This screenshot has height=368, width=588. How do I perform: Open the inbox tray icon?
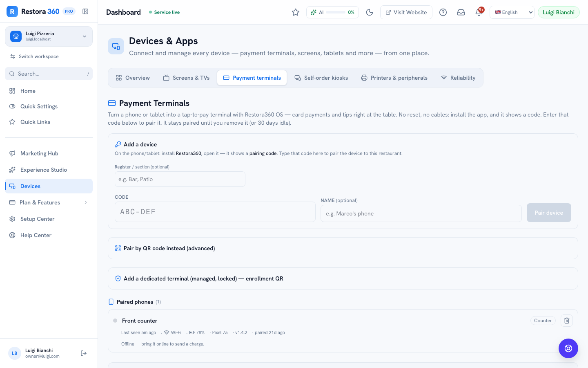coord(461,12)
